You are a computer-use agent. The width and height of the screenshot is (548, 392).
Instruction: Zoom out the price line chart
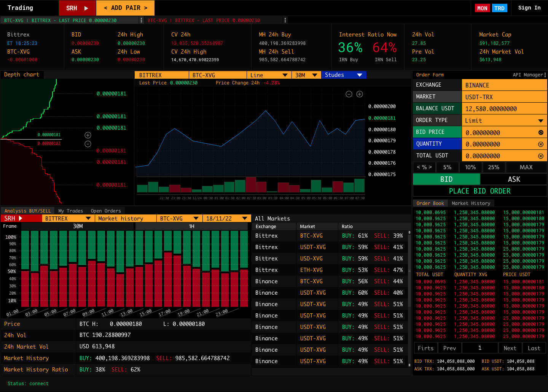[349, 94]
